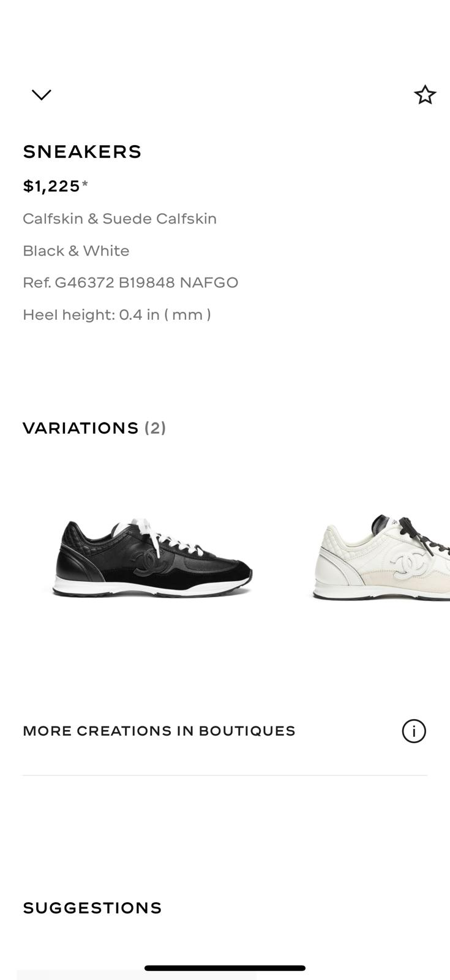Tap the Black & White color description

coord(76,251)
